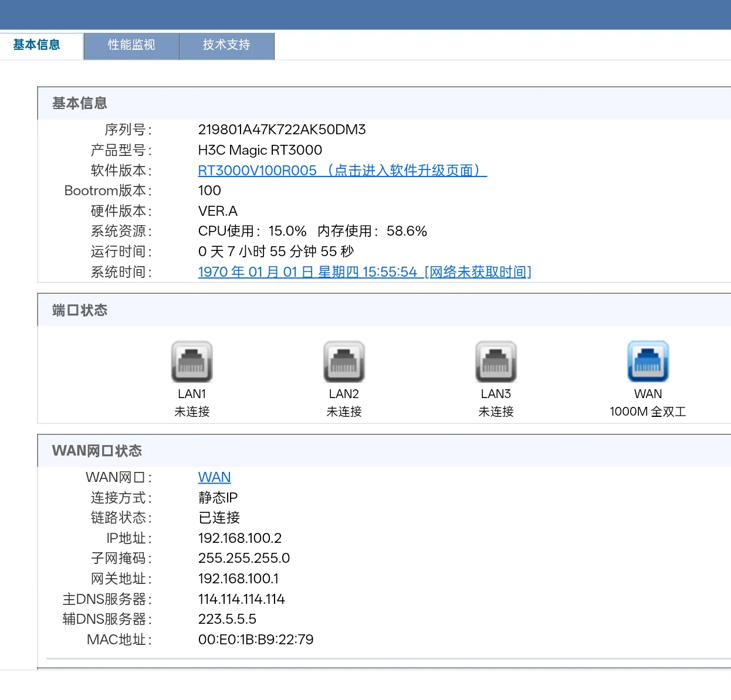Open the WAN interface link
This screenshot has height=700, width=731.
point(214,477)
